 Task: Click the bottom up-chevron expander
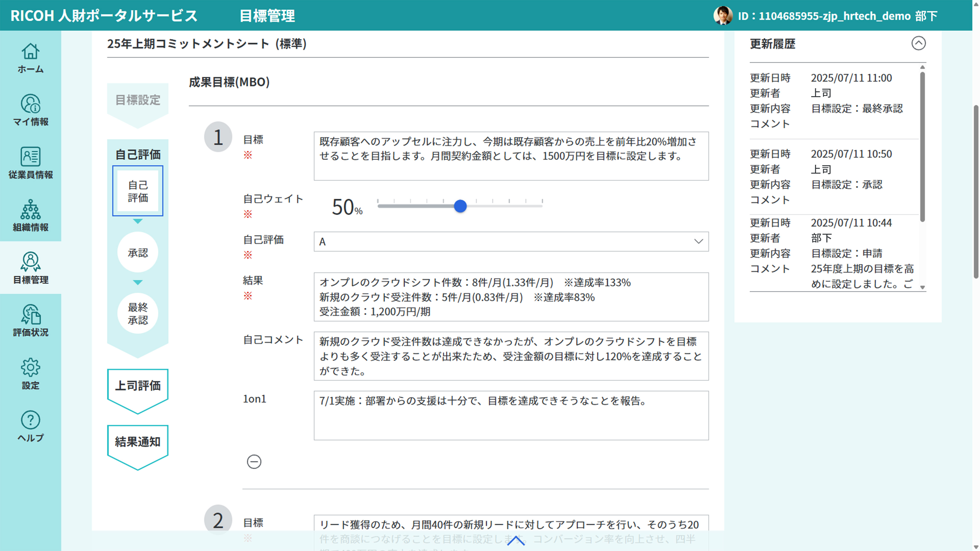coord(516,540)
